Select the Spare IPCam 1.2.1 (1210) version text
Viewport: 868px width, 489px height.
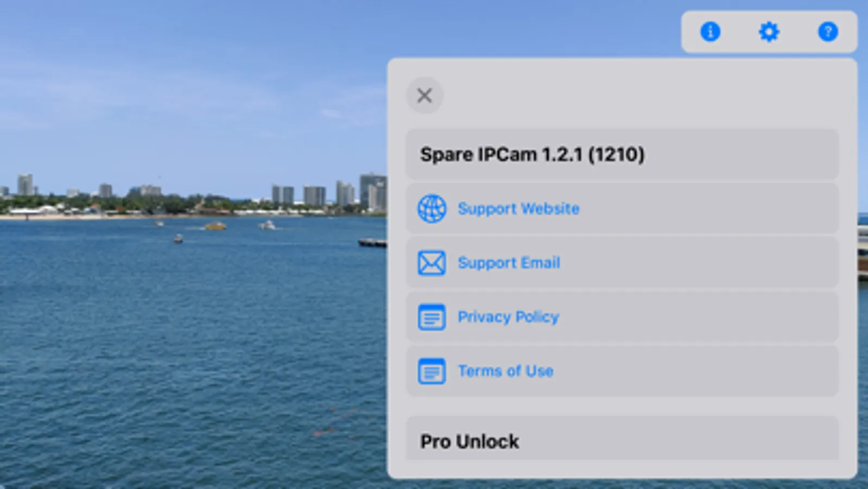(x=532, y=154)
